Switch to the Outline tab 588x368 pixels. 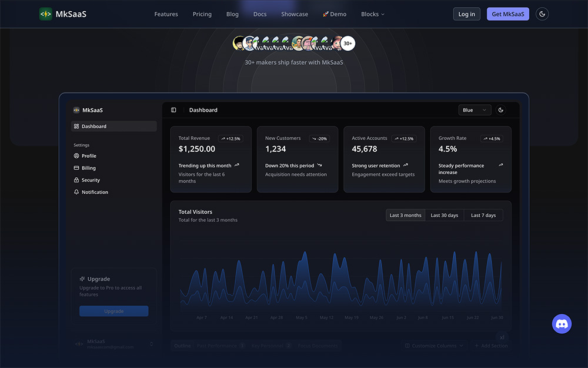182,346
